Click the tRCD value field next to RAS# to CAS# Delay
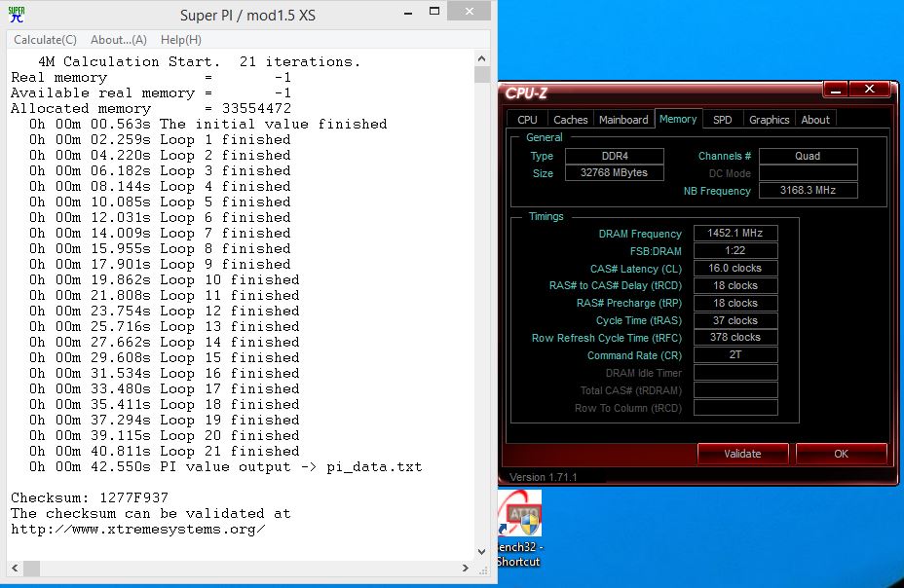This screenshot has width=904, height=588. click(735, 285)
